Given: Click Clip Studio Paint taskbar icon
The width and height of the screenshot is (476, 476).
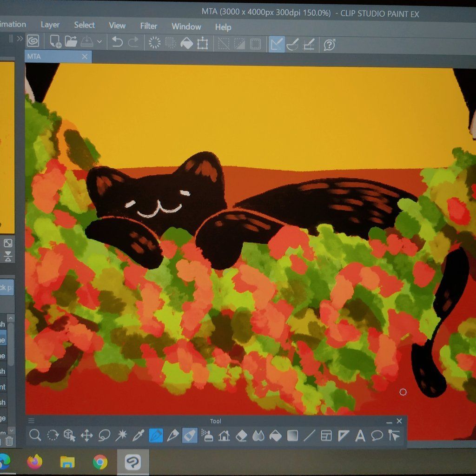Looking at the screenshot, I should pos(133,462).
